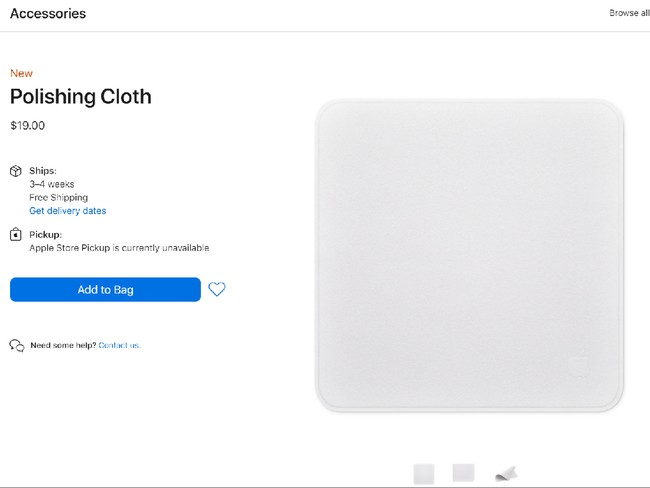Screen dimensions: 650x488
Task: Click the shipping box icon
Action: click(16, 171)
